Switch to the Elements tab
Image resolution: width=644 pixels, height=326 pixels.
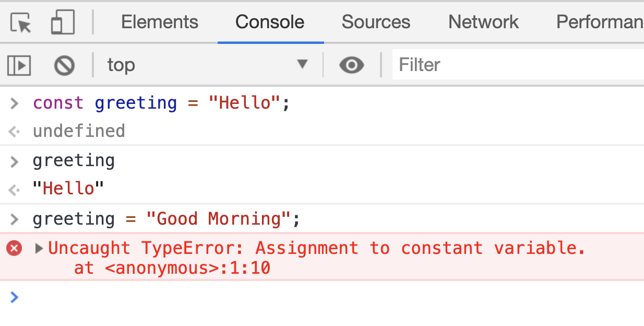point(160,22)
